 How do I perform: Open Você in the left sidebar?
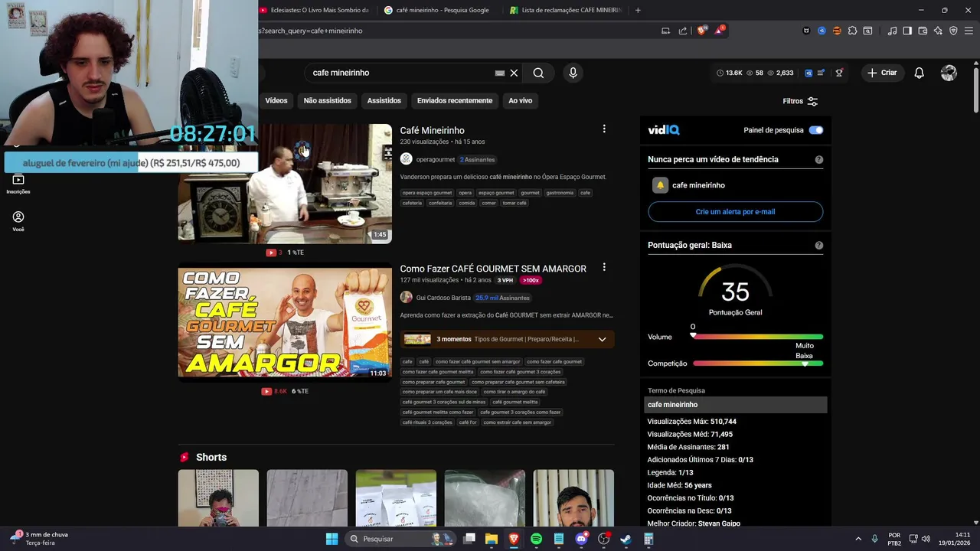[18, 221]
